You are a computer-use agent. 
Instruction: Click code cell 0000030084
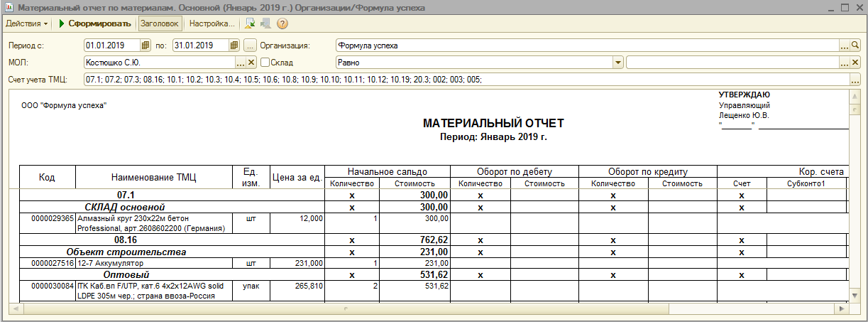click(x=47, y=291)
